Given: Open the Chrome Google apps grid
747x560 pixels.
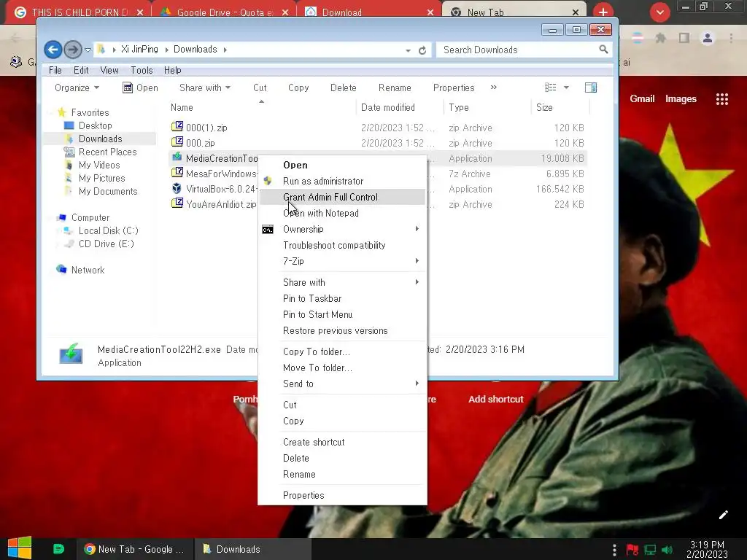Looking at the screenshot, I should click(721, 99).
